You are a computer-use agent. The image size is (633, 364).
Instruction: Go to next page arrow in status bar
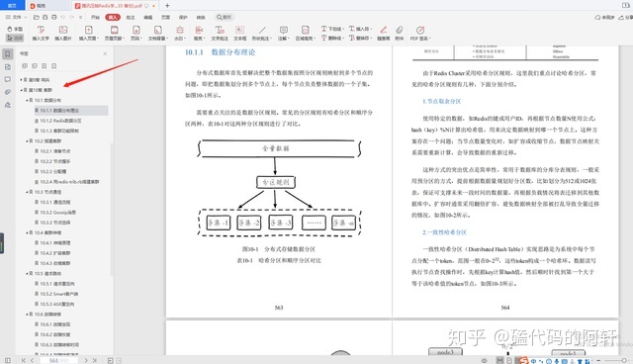click(86, 360)
